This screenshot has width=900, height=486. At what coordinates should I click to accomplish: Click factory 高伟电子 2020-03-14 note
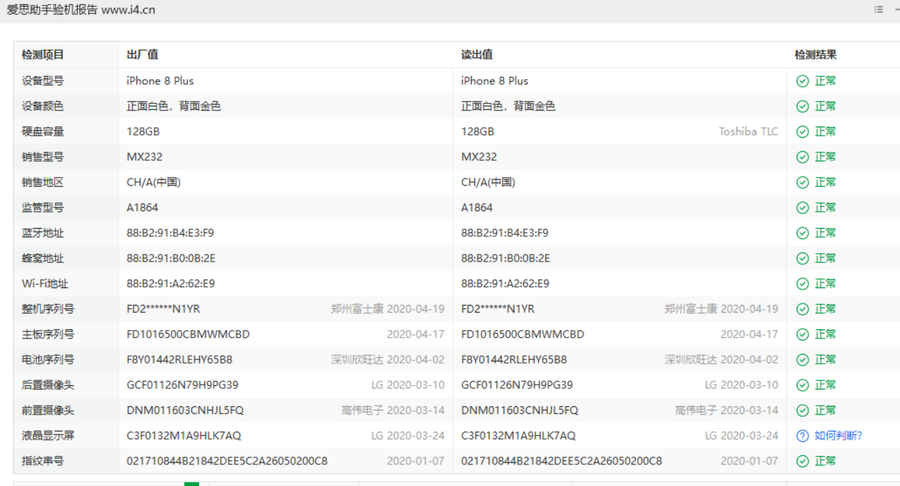pos(393,410)
